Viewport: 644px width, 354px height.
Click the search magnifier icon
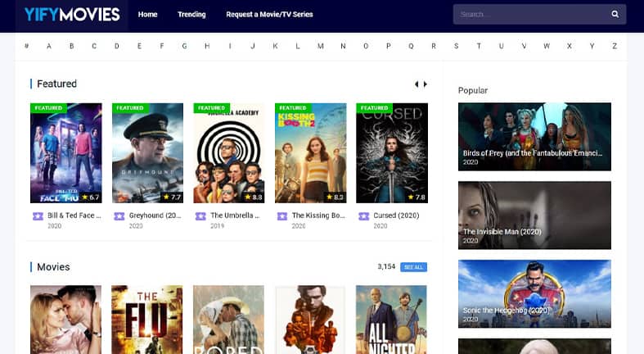615,14
